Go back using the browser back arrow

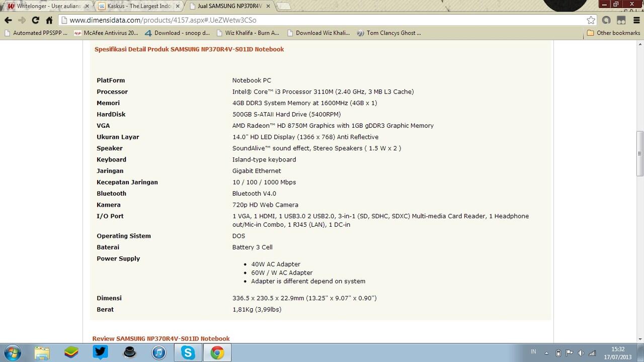pos(8,20)
